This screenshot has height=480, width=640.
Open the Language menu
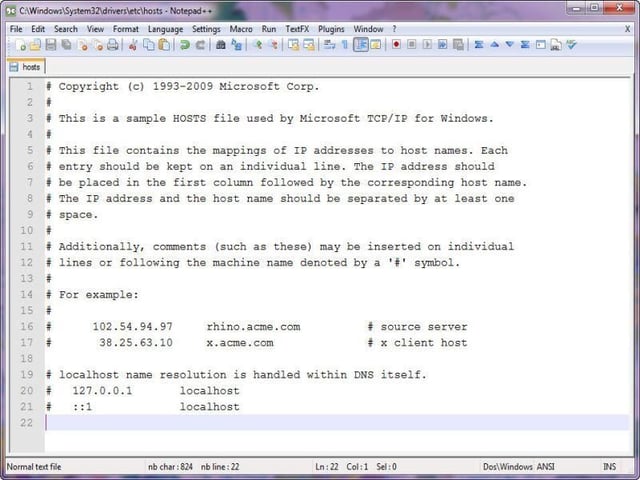point(165,29)
